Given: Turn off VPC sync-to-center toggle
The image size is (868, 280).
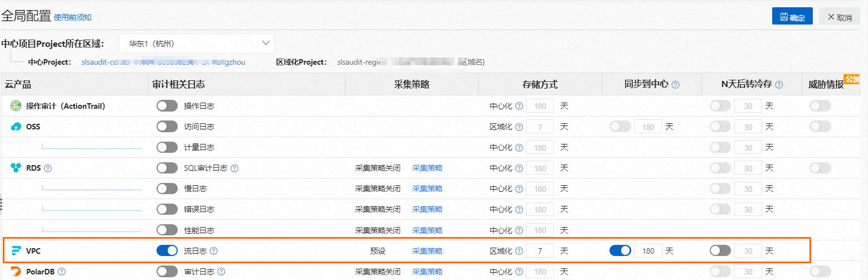Looking at the screenshot, I should click(620, 251).
